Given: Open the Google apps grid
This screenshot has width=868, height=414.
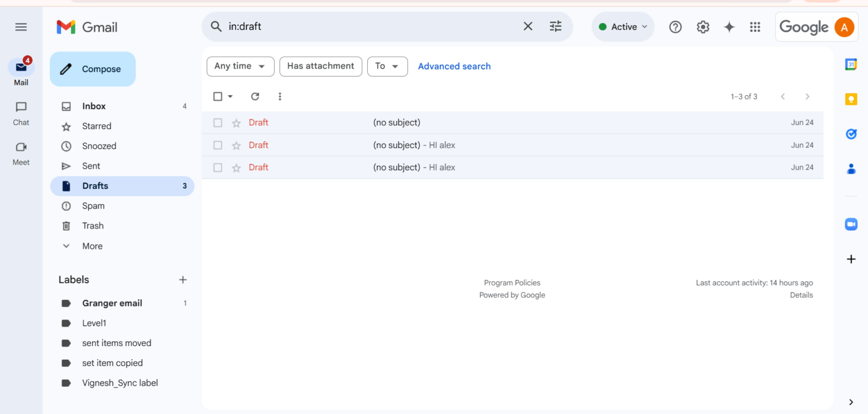Looking at the screenshot, I should [755, 27].
